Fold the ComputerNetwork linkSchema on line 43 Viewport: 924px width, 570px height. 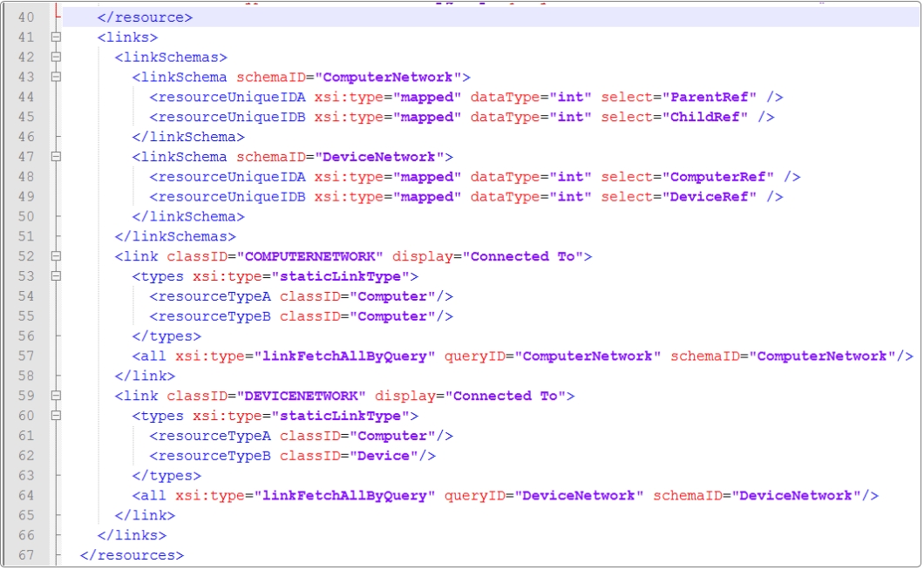click(x=56, y=78)
